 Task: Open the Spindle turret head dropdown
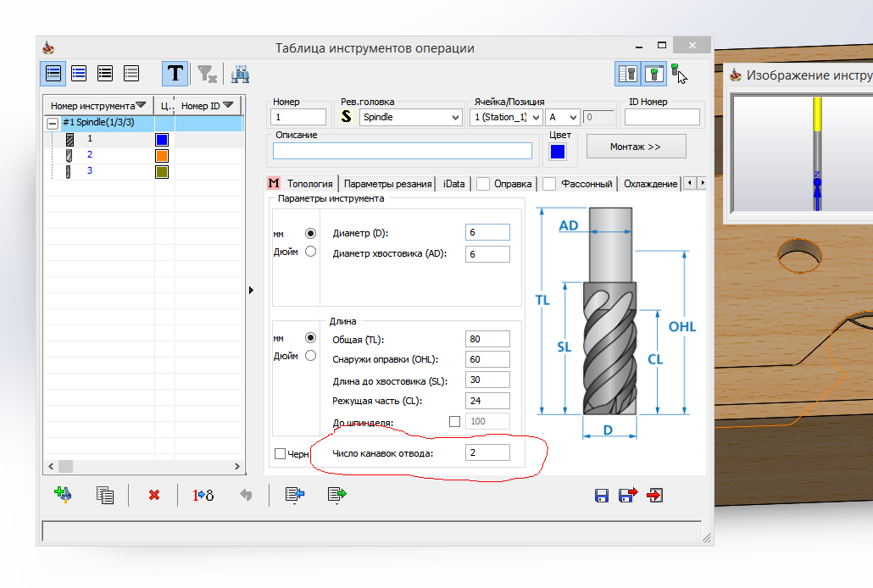pyautogui.click(x=455, y=118)
